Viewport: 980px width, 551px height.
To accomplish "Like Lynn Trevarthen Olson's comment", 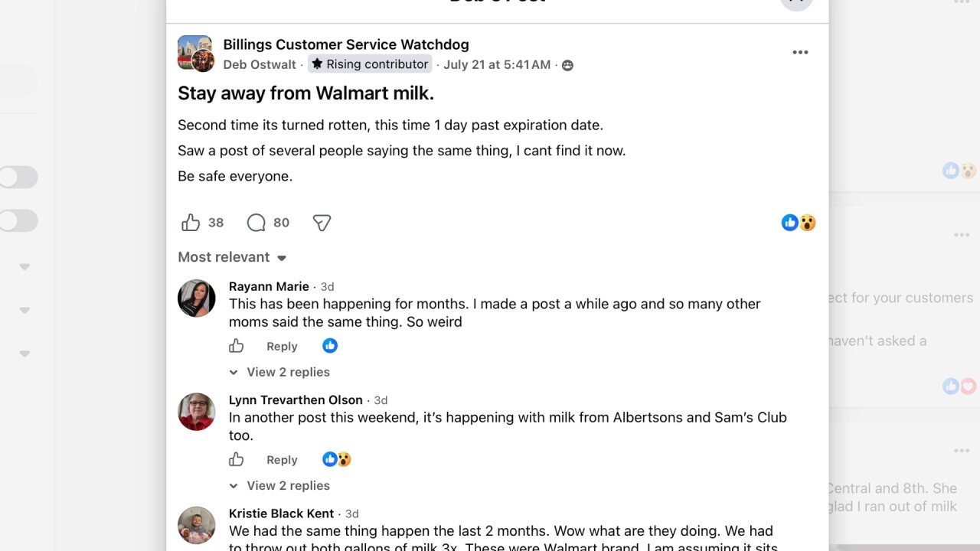I will [237, 460].
